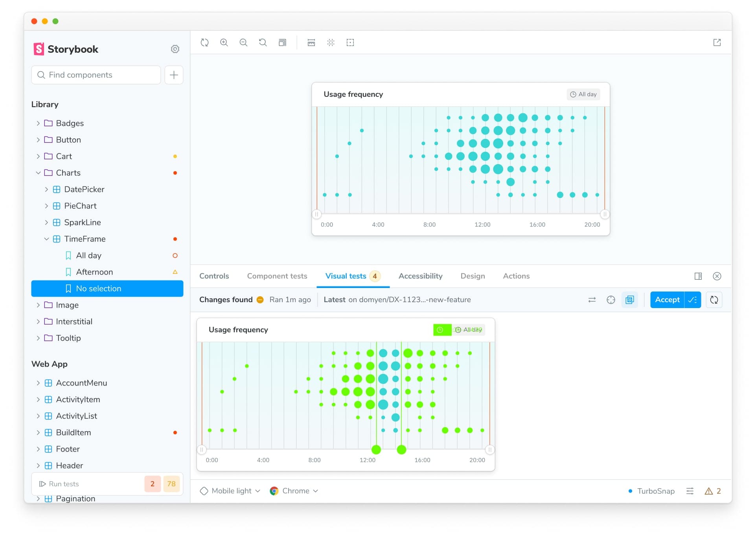Click the reset zoom icon
The width and height of the screenshot is (756, 539).
[x=263, y=42]
